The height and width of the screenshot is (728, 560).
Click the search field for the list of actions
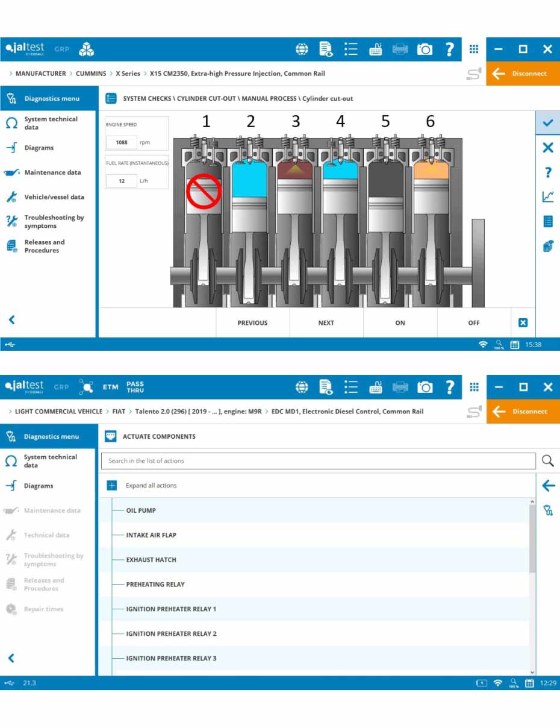click(x=318, y=461)
